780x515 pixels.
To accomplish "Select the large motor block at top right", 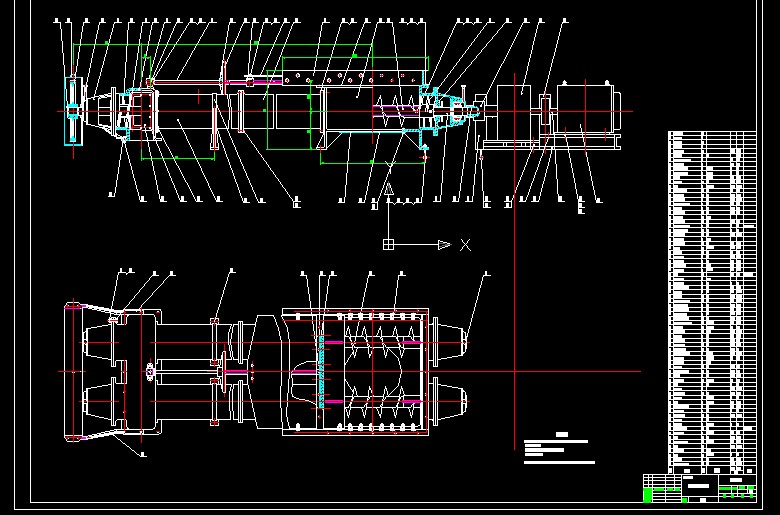I will 583,109.
